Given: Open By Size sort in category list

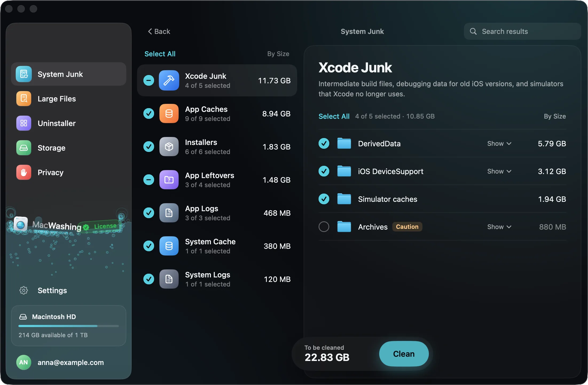Looking at the screenshot, I should (278, 54).
